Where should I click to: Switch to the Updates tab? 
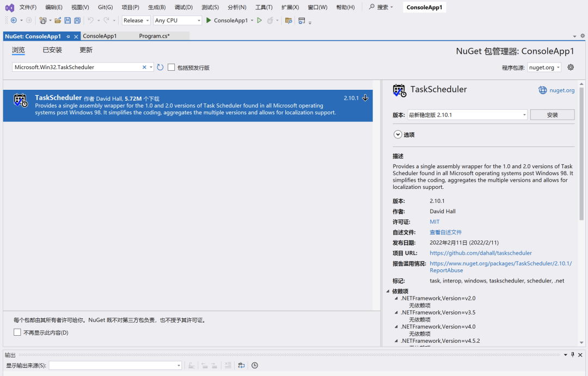[86, 50]
